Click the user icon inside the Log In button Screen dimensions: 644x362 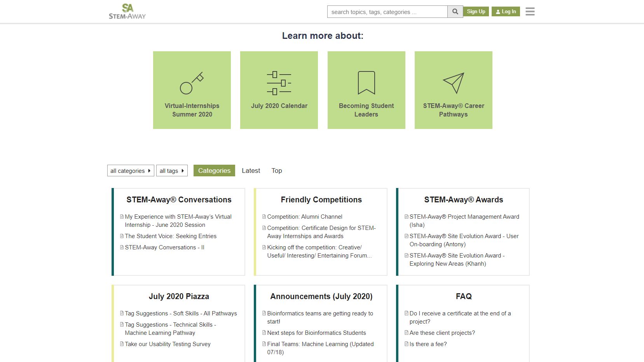497,11
